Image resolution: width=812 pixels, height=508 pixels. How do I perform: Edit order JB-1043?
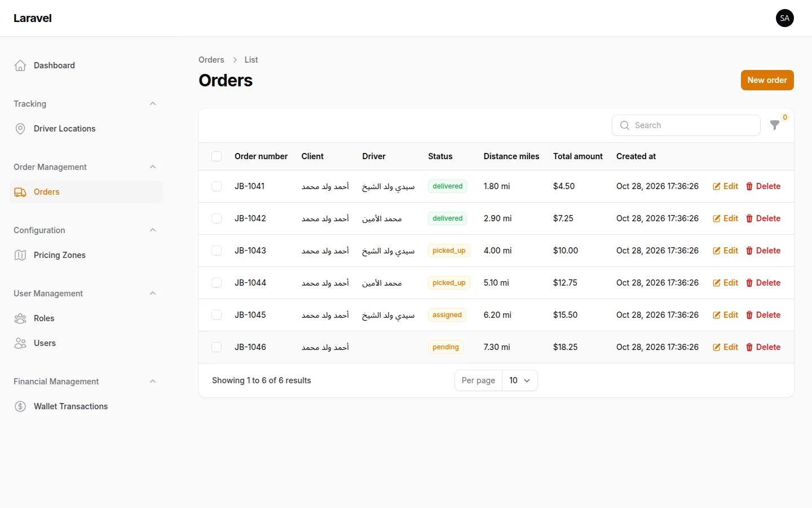click(x=725, y=251)
